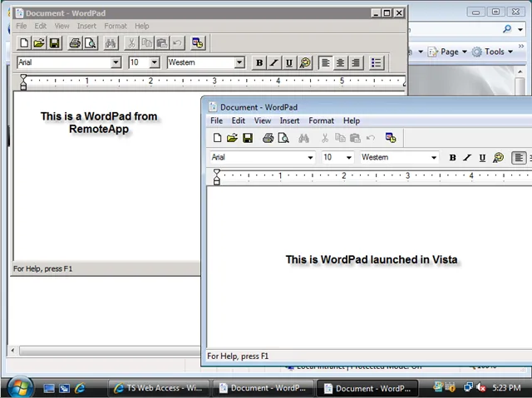Click Cut scissors icon in RemoteApp WordPad

tap(131, 43)
